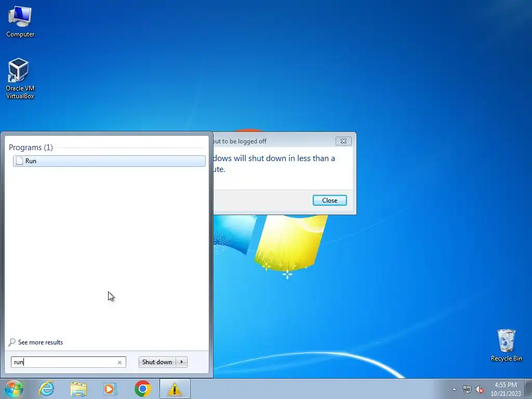This screenshot has width=532, height=399.
Task: Click the Programs (1) header
Action: pos(31,147)
